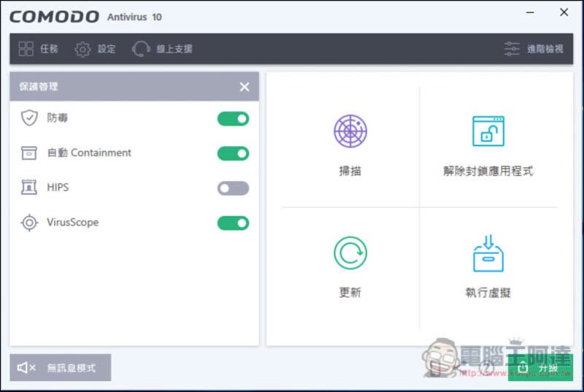The width and height of the screenshot is (584, 392).
Task: Open 設定 settings gear icon
Action: click(x=82, y=49)
